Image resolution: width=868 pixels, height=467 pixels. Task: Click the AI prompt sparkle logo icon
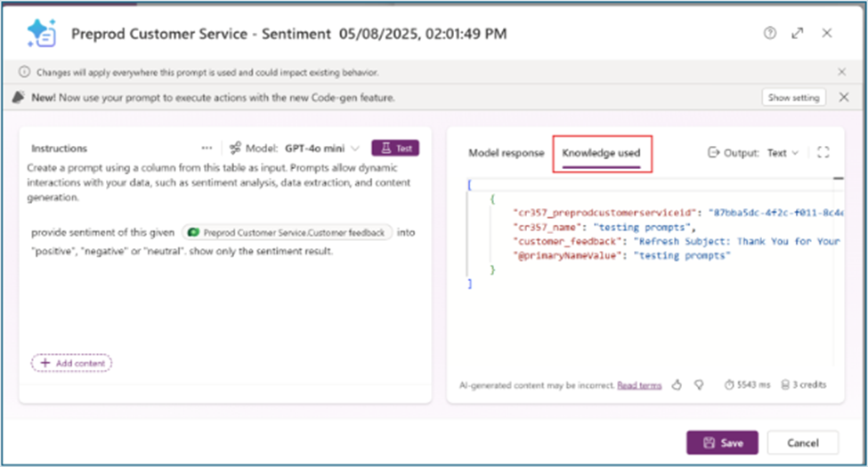pyautogui.click(x=42, y=33)
